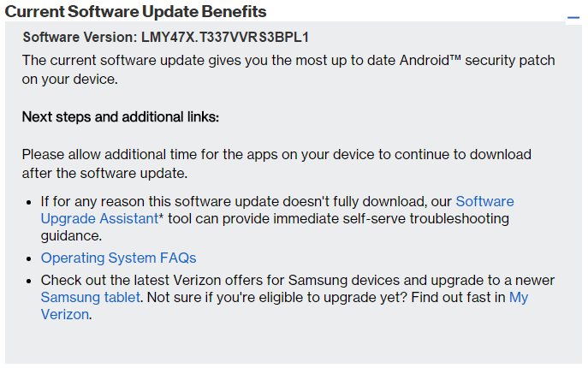Click the Please allow additional time paragraph
The width and height of the screenshot is (588, 368).
276,155
